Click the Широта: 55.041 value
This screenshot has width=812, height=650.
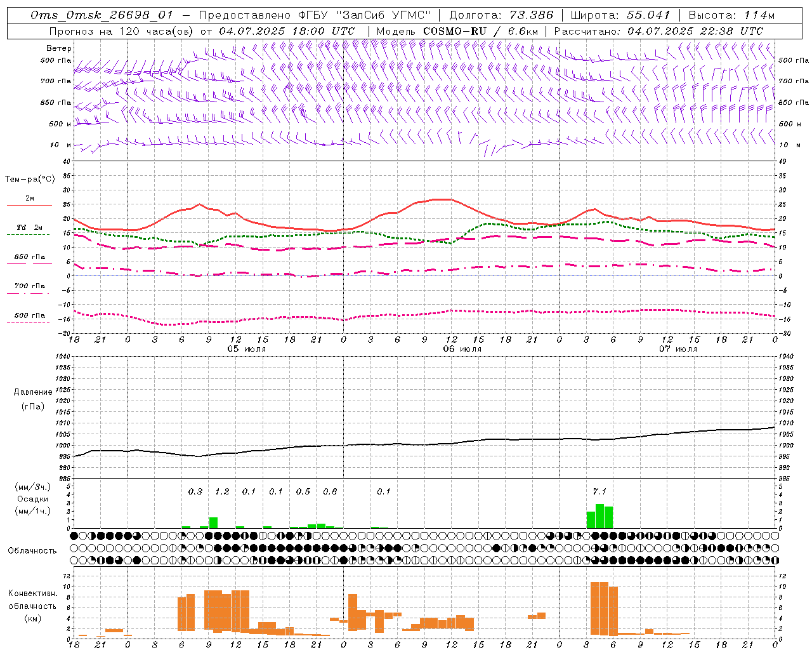pyautogui.click(x=620, y=15)
